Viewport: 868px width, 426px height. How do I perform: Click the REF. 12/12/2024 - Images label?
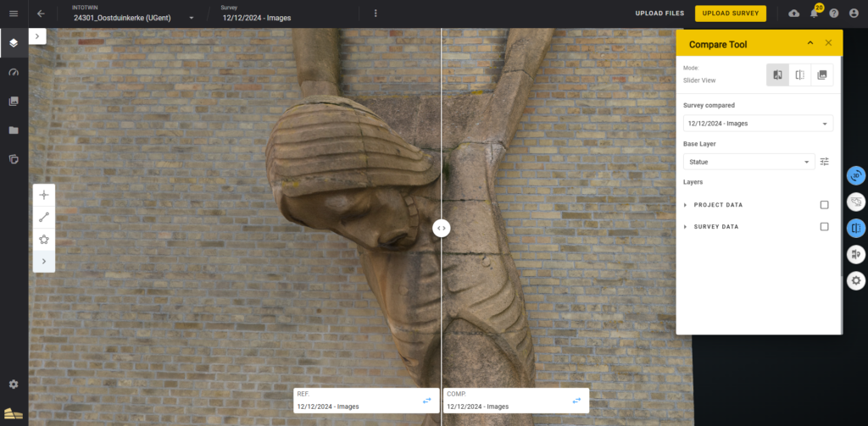click(x=328, y=407)
